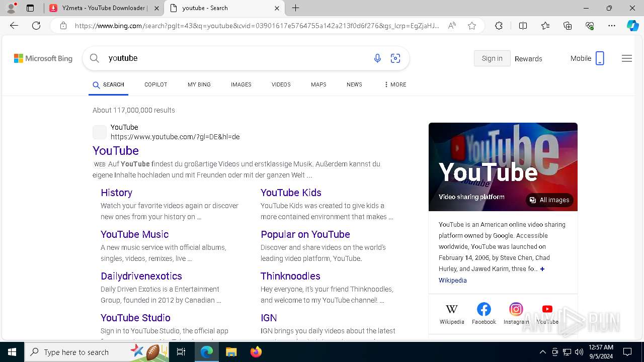Open YouTube Studio sitelink
The height and width of the screenshot is (362, 644).
[135, 318]
